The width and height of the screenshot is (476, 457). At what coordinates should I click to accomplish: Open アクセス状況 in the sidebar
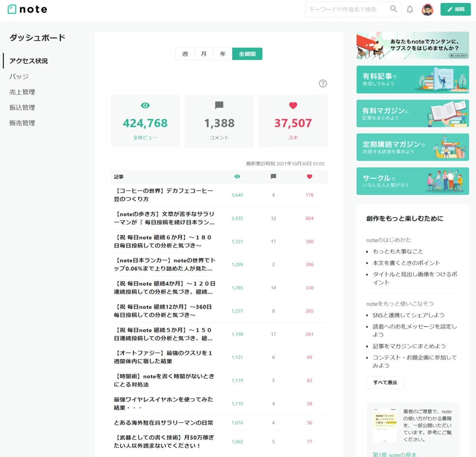tap(29, 61)
